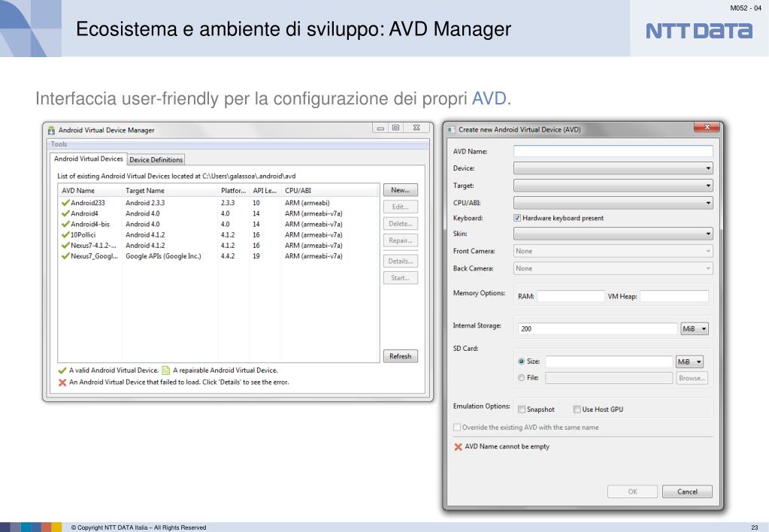The image size is (769, 532).
Task: Click the Refresh button
Action: click(400, 356)
